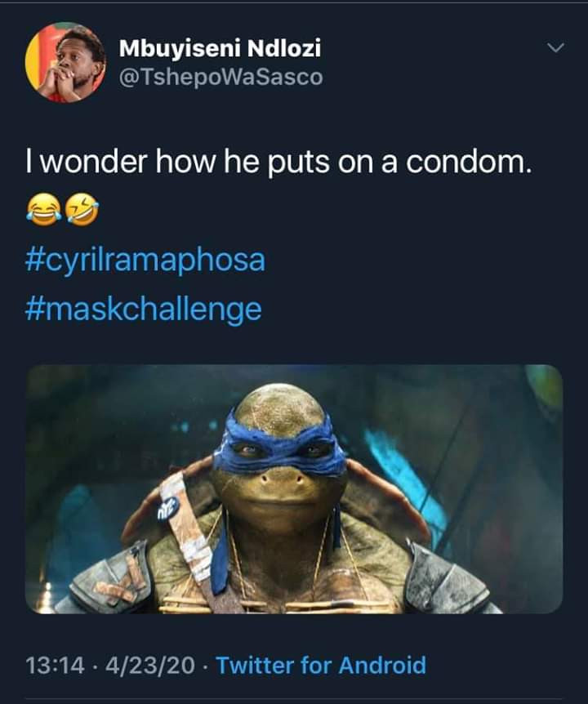Image resolution: width=588 pixels, height=704 pixels.
Task: Click the turtle's bald green head top
Action: click(x=279, y=404)
